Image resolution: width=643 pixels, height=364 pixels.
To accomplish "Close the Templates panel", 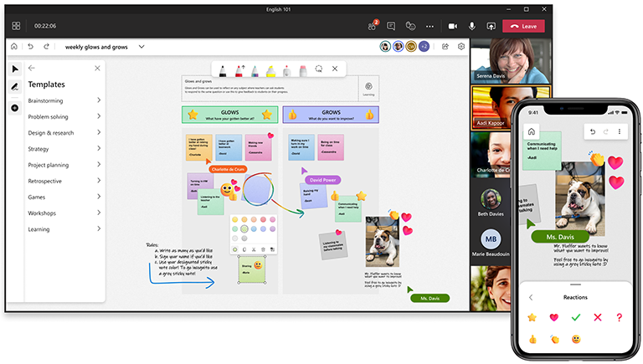I will click(97, 69).
